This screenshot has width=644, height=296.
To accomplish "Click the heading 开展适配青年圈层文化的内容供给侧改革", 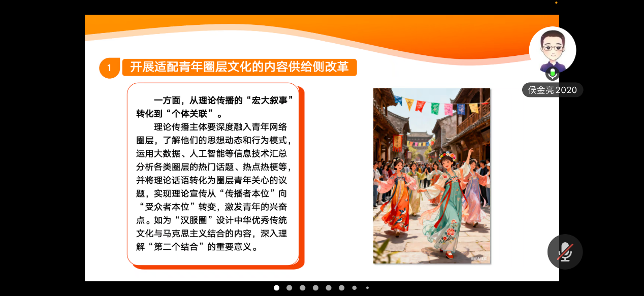I will 239,67.
